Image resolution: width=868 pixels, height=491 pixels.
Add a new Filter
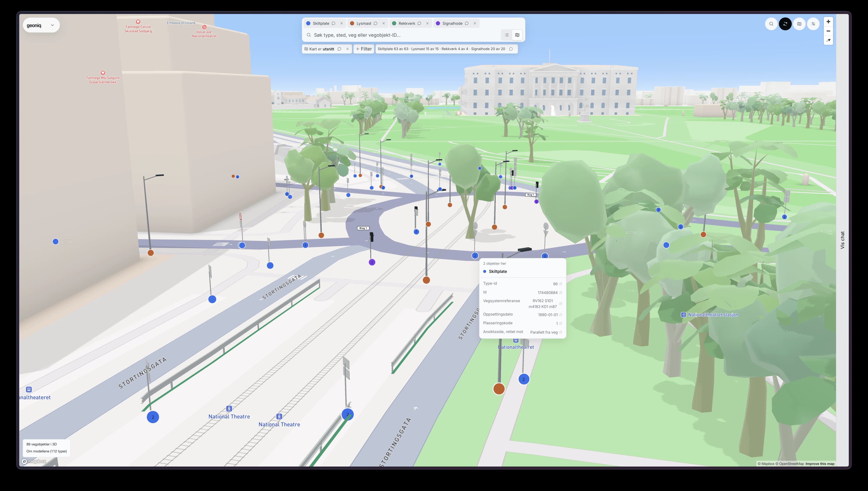tap(363, 49)
